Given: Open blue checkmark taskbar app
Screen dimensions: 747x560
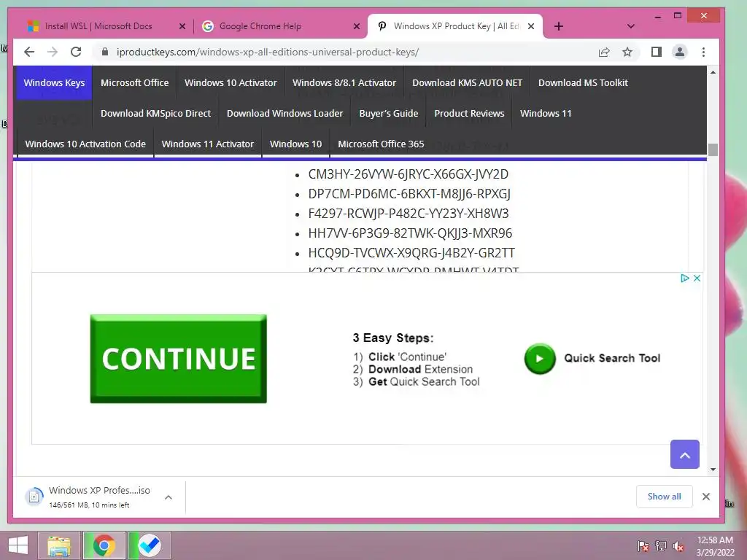Looking at the screenshot, I should click(149, 545).
